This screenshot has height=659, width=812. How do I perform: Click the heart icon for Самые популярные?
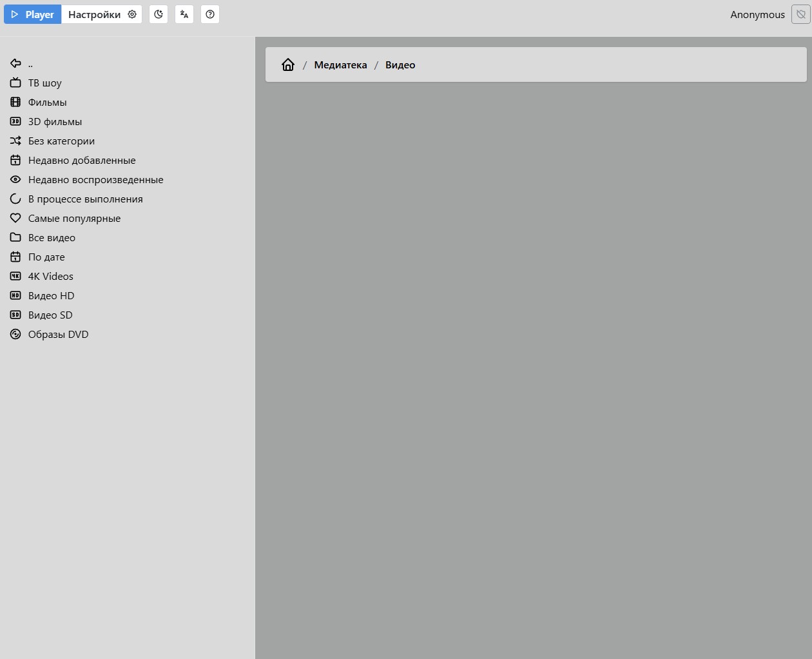pyautogui.click(x=15, y=218)
